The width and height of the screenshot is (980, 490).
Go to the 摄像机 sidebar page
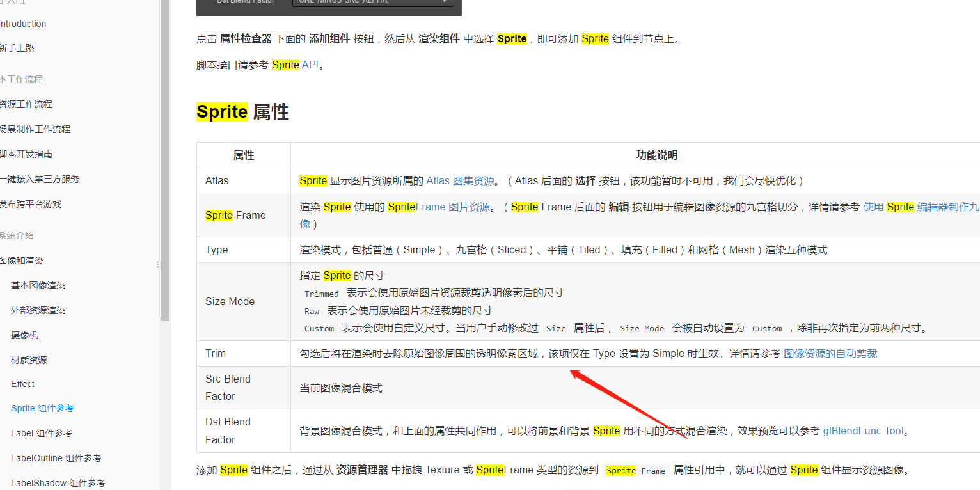[x=25, y=335]
